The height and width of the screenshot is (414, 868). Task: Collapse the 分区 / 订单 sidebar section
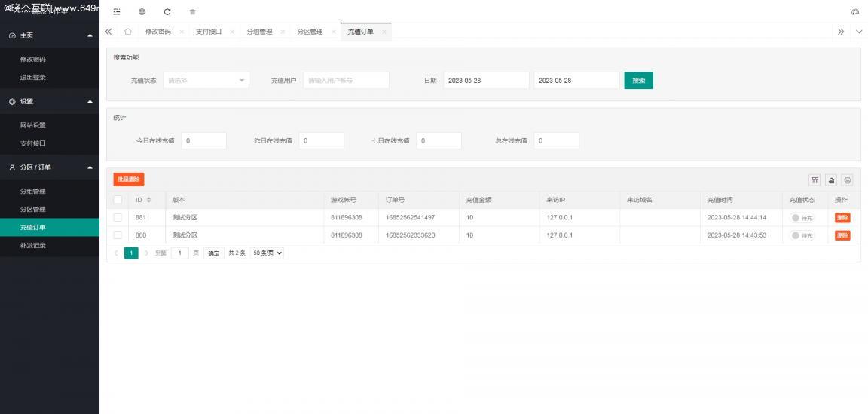click(50, 167)
